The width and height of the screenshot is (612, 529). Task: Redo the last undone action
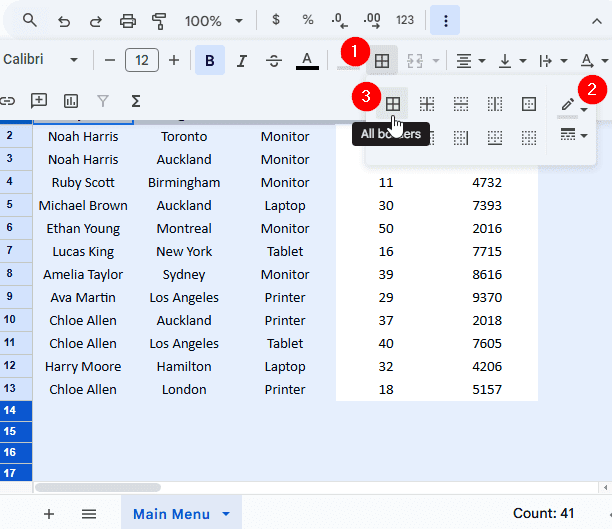click(96, 21)
